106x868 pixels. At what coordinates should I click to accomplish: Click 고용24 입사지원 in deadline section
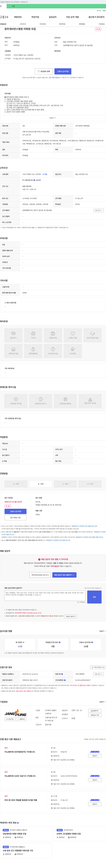click(x=15, y=512)
